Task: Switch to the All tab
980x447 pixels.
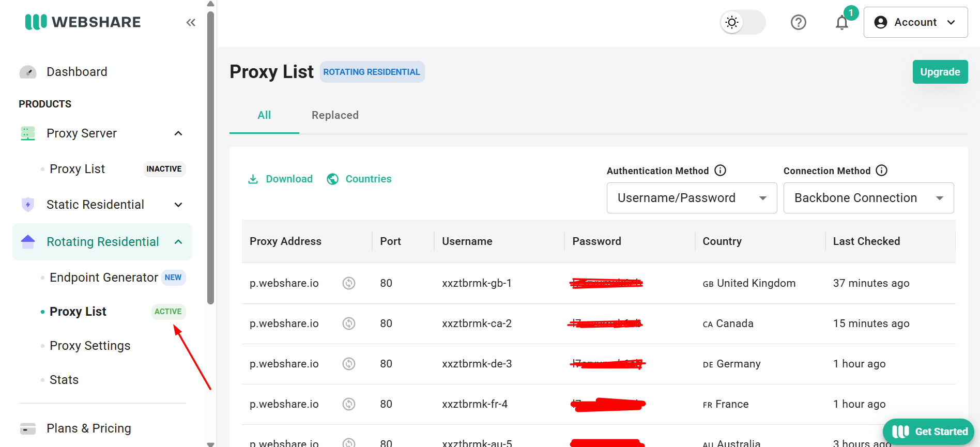Action: click(264, 115)
